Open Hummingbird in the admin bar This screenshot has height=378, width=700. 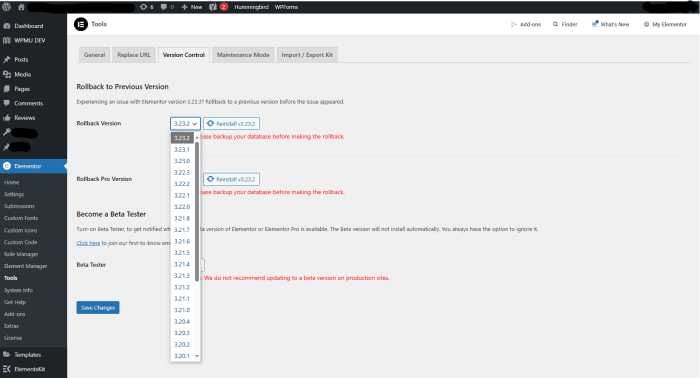click(251, 7)
